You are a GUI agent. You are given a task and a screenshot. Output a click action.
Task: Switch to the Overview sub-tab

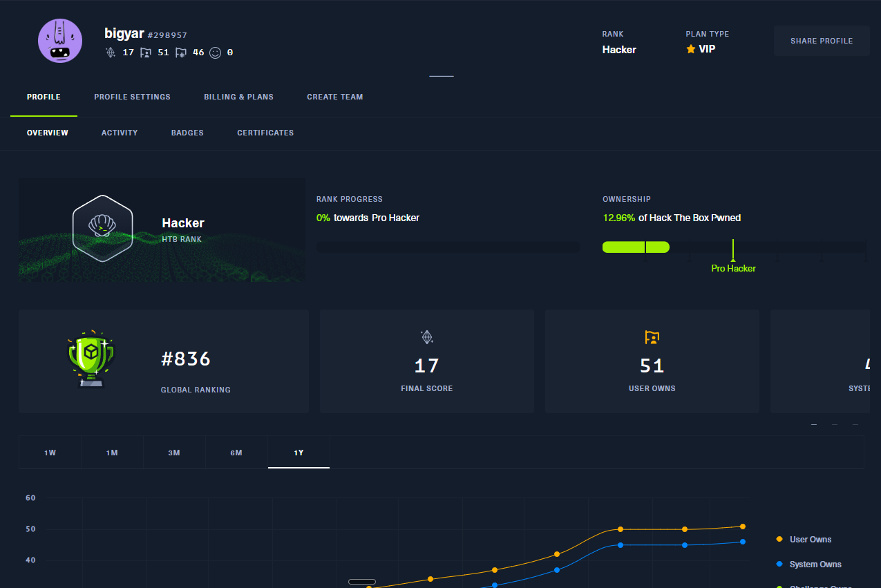[x=48, y=133]
